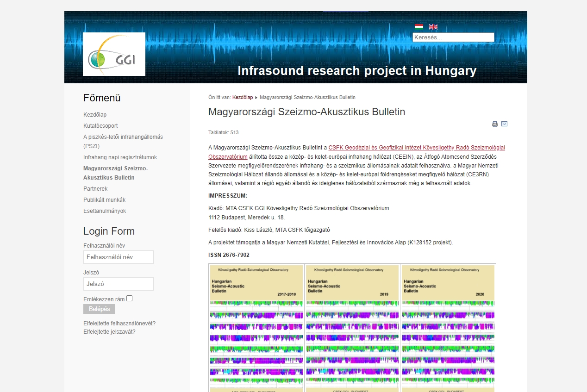Click the Infrasound research project banner title
The image size is (587, 392).
tap(357, 71)
